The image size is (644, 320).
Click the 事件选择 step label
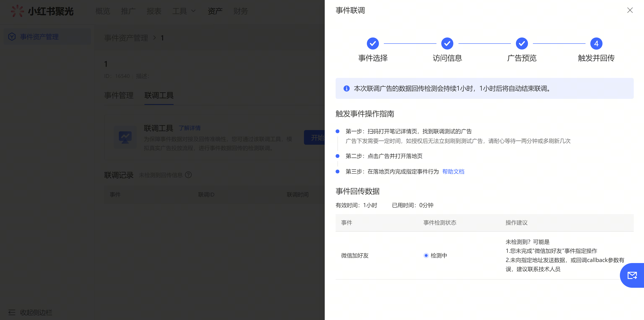click(x=373, y=58)
